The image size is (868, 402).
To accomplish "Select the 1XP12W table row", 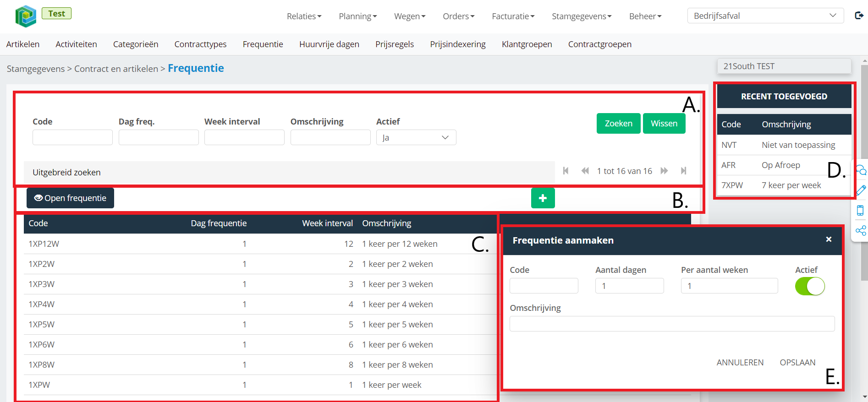I will [260, 244].
